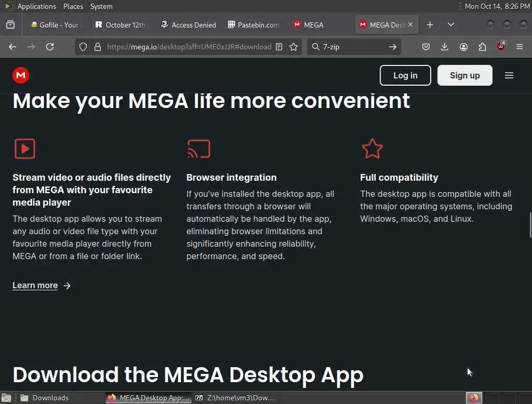
Task: Click the stream video play icon
Action: pos(25,149)
